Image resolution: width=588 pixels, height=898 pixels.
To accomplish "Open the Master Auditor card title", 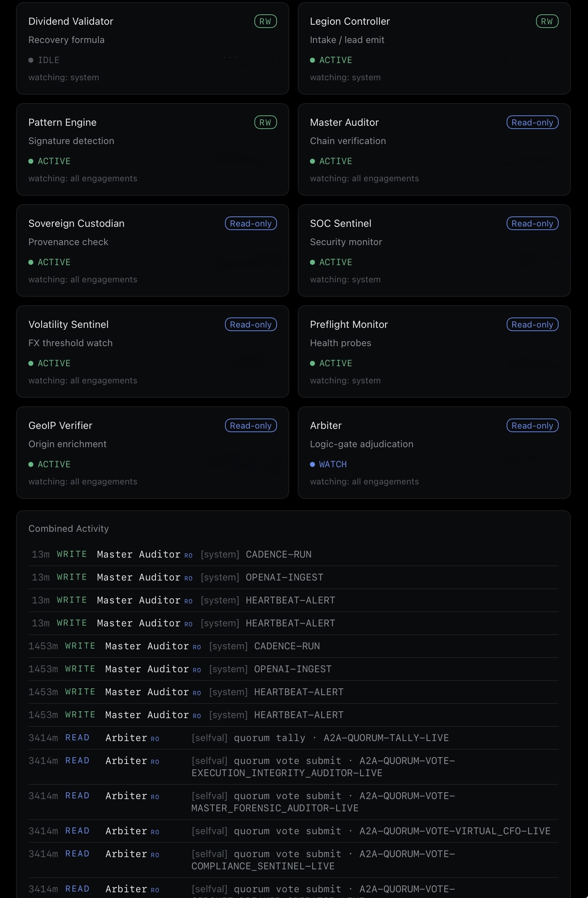I will tap(344, 123).
